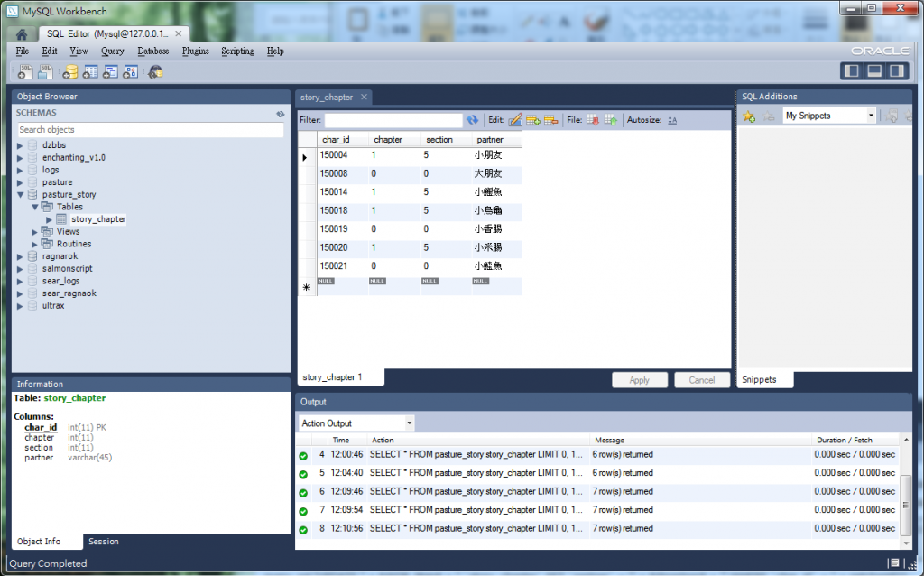Select the salmonscript schema
This screenshot has width=924, height=576.
(x=67, y=269)
